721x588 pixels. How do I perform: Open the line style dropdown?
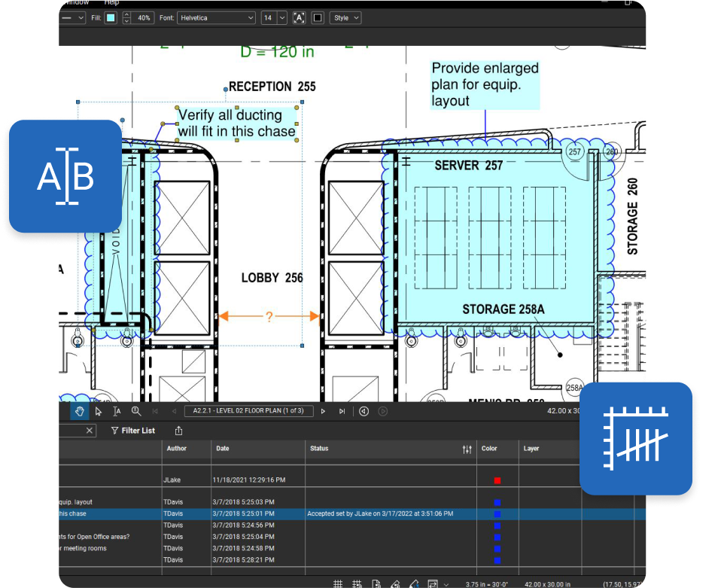(74, 18)
